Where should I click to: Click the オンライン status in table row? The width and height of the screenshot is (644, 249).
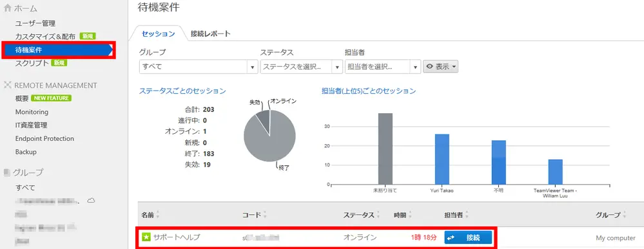[360, 237]
